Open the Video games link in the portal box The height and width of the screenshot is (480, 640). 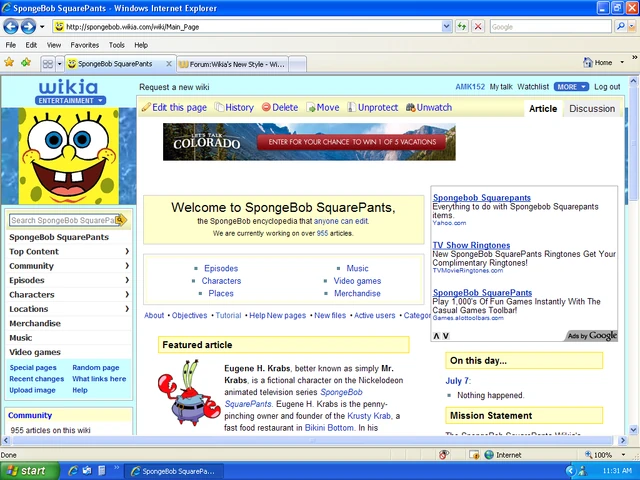click(x=357, y=281)
